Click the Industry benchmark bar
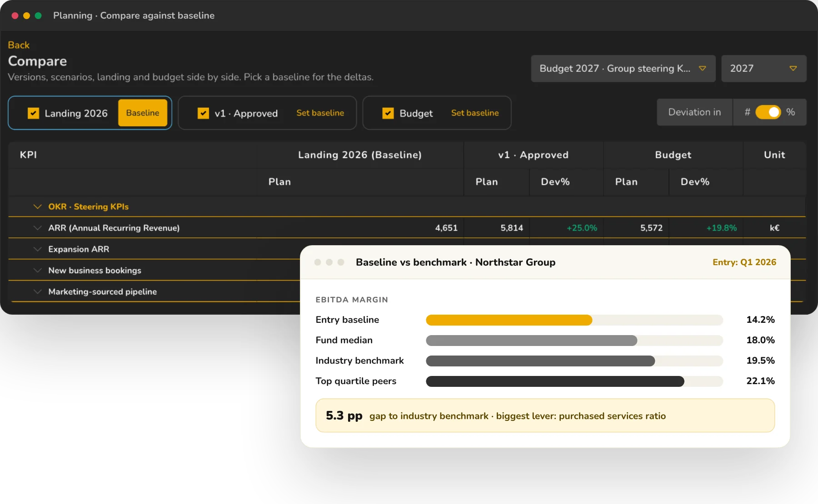The height and width of the screenshot is (504, 818). coord(540,361)
